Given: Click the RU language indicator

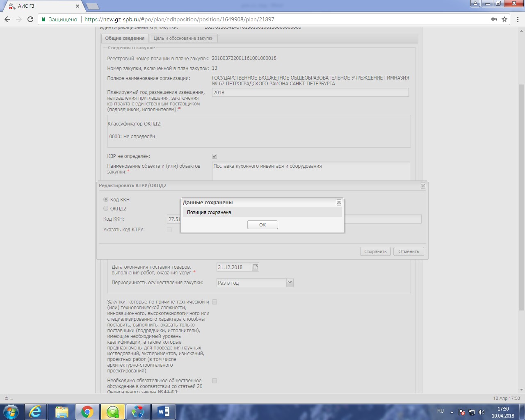Looking at the screenshot, I should click(441, 411).
